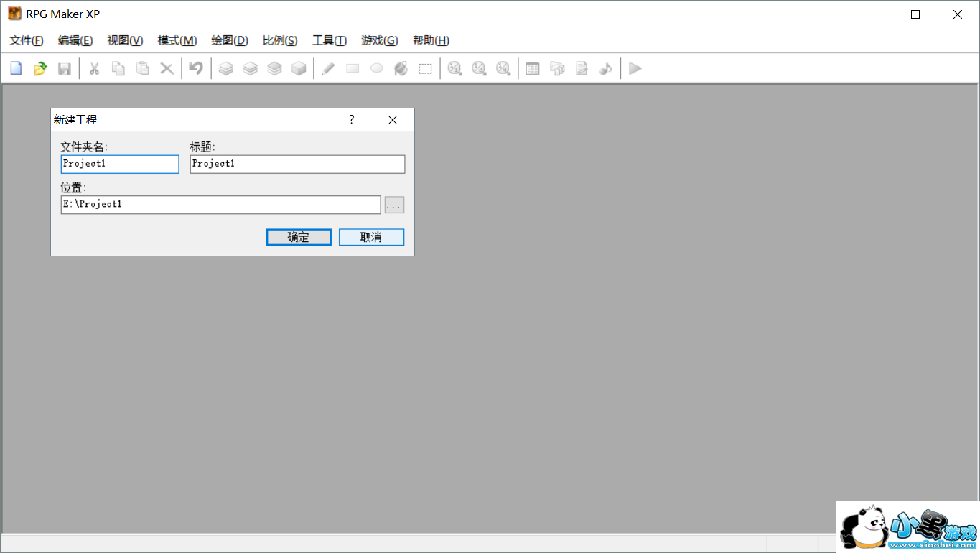Image resolution: width=980 pixels, height=553 pixels.
Task: Open the 模式(M) menu
Action: click(x=177, y=40)
